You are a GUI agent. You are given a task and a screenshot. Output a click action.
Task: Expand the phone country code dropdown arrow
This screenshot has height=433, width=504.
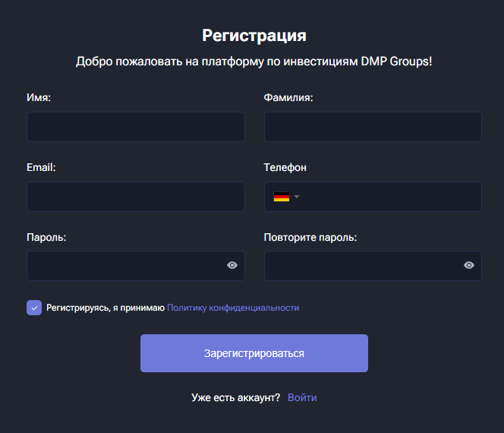coord(297,197)
